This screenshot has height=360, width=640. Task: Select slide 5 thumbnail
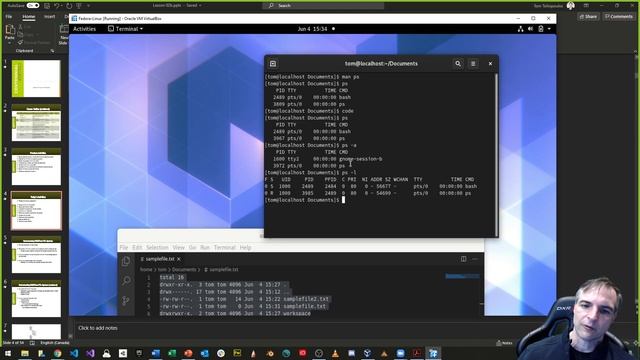tap(36, 255)
